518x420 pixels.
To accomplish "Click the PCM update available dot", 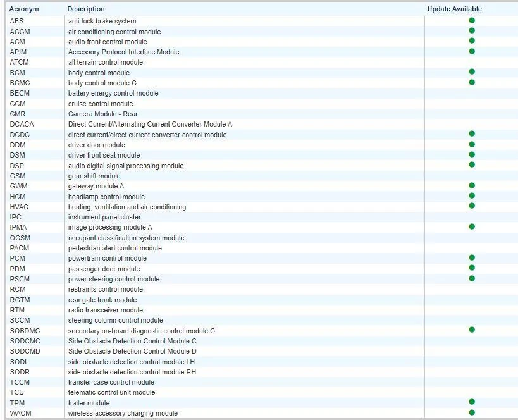I will pos(471,257).
